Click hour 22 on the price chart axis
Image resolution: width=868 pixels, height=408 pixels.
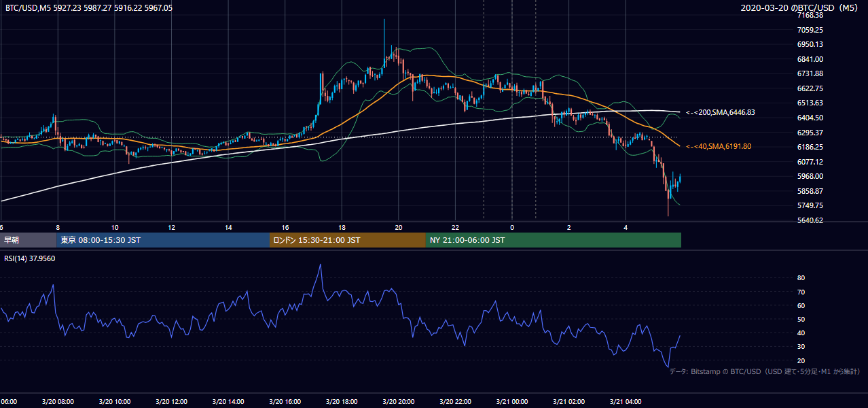[455, 228]
